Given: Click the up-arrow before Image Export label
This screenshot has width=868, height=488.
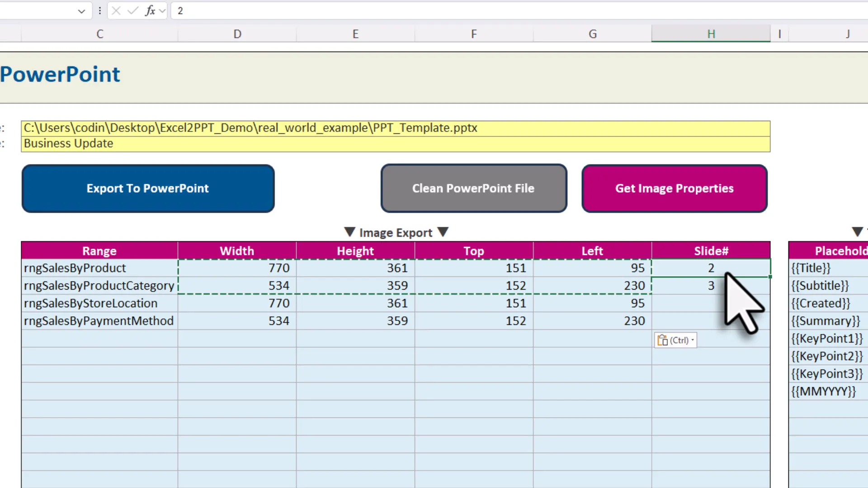Looking at the screenshot, I should [x=349, y=232].
